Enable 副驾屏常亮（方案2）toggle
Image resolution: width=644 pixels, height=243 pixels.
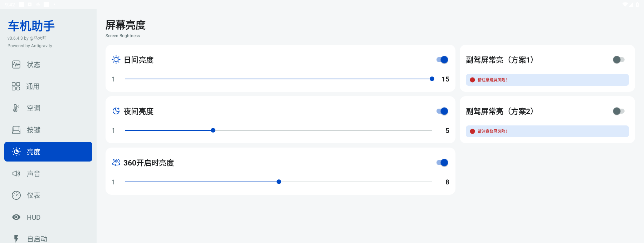(619, 111)
